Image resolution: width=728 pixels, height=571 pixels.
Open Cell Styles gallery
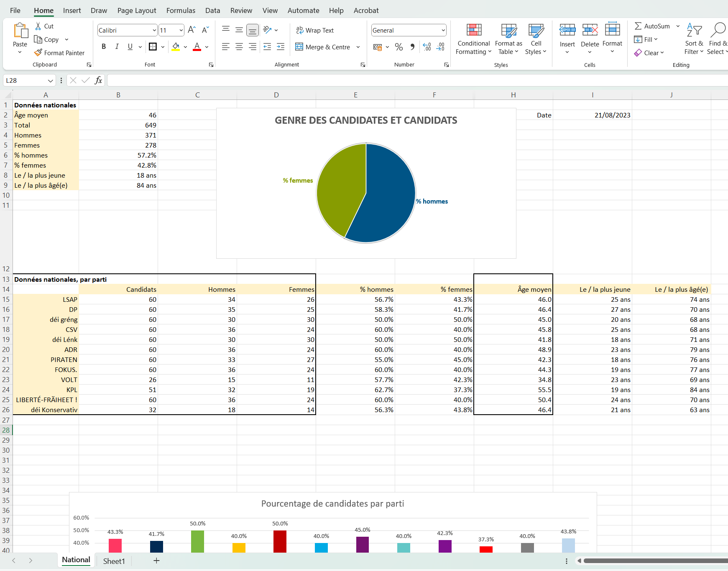coord(536,39)
